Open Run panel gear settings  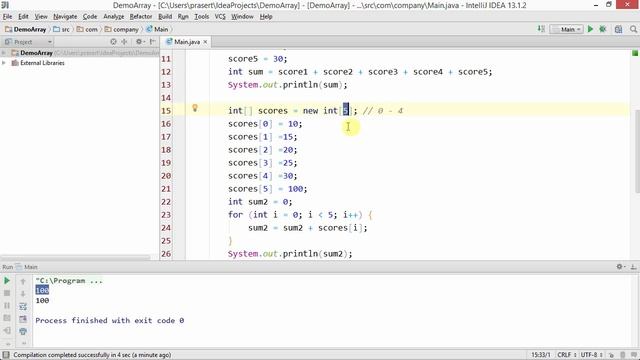click(620, 267)
